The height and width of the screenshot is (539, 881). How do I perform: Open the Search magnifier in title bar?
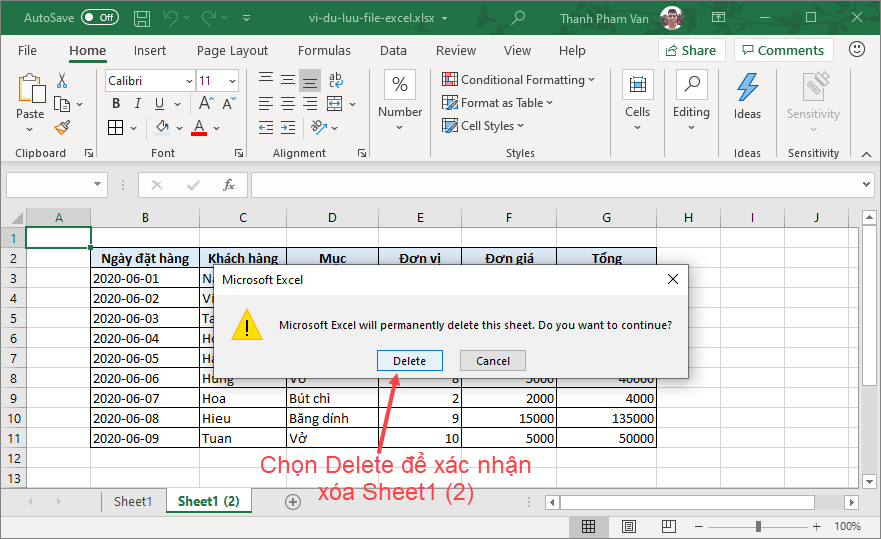[x=517, y=18]
